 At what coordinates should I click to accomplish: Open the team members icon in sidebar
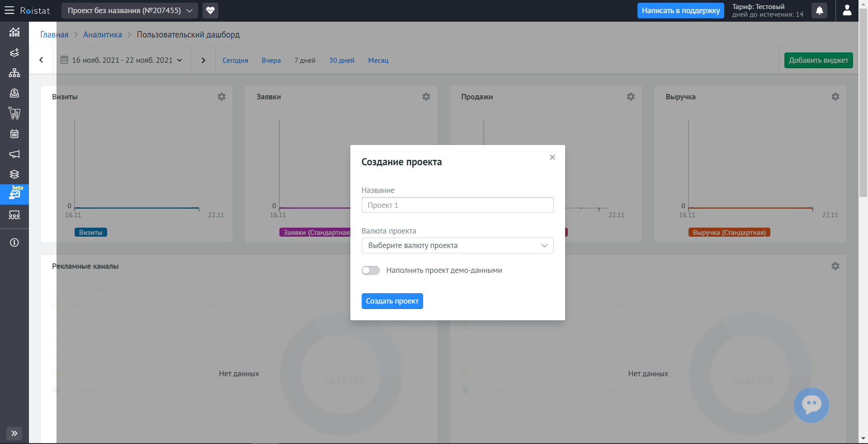(14, 215)
